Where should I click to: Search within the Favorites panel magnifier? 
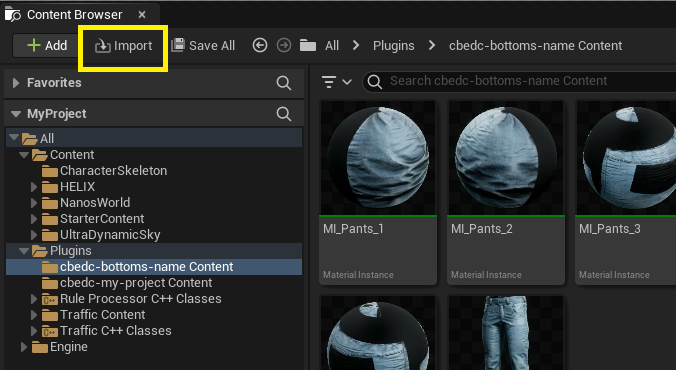pos(284,83)
